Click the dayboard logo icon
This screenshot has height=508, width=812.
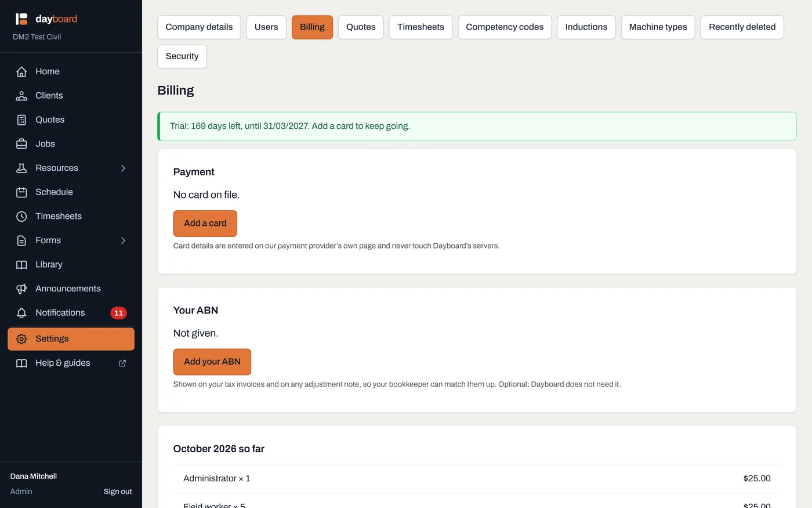pos(21,19)
